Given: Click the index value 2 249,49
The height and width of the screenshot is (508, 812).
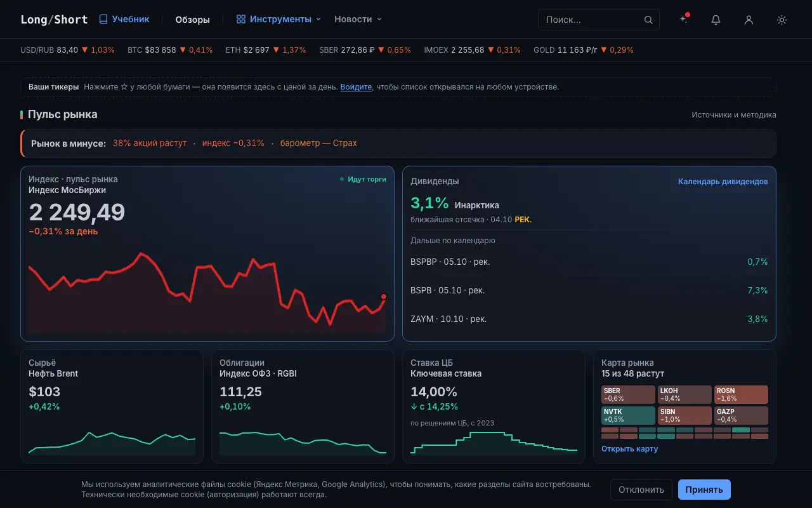Looking at the screenshot, I should [x=77, y=212].
